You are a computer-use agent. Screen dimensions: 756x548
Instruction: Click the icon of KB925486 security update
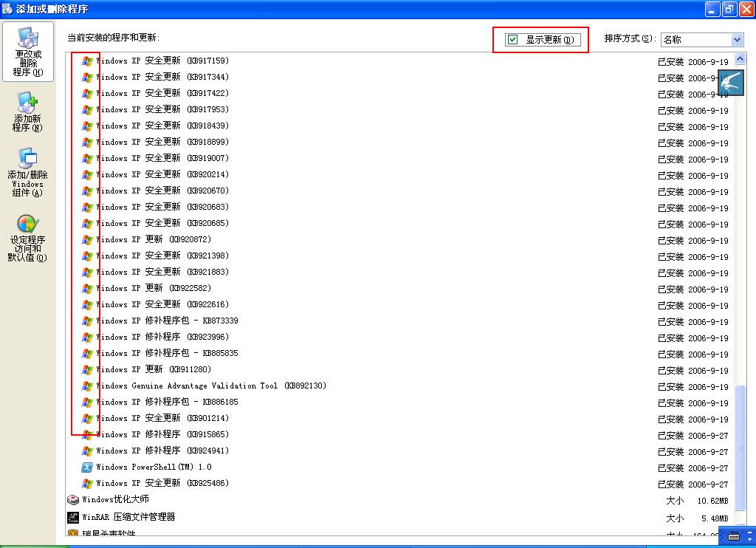click(x=87, y=483)
